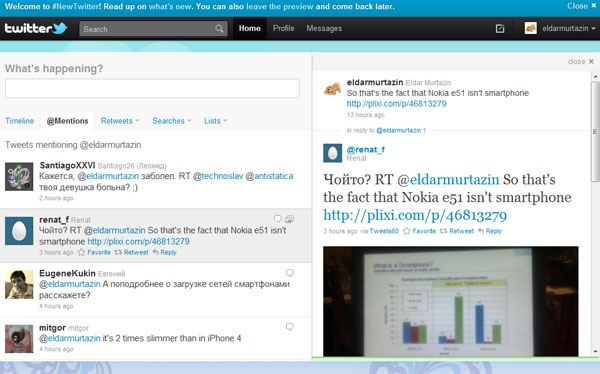The height and width of the screenshot is (374, 600).
Task: Click @eldarmurtazin mention in EugeneKukin tweet
Action: (70, 284)
